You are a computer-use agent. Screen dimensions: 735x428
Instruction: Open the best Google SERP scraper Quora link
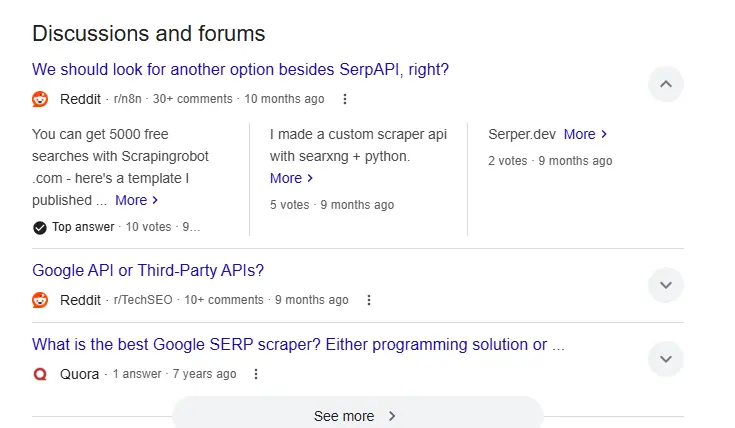coord(298,345)
